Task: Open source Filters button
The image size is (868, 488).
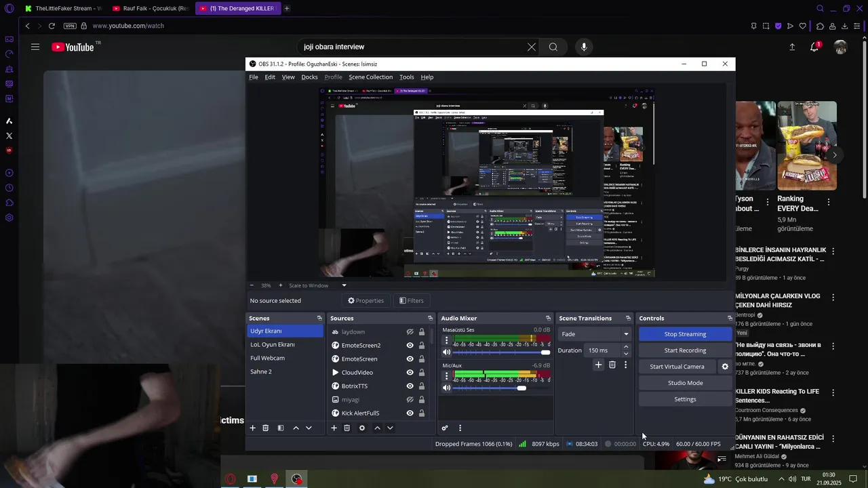Action: coord(411,301)
